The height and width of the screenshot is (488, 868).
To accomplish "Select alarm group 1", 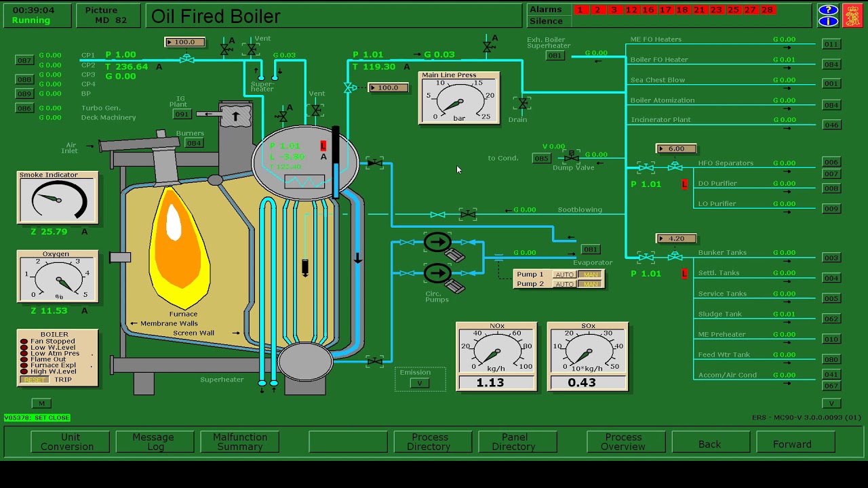I will [x=581, y=9].
